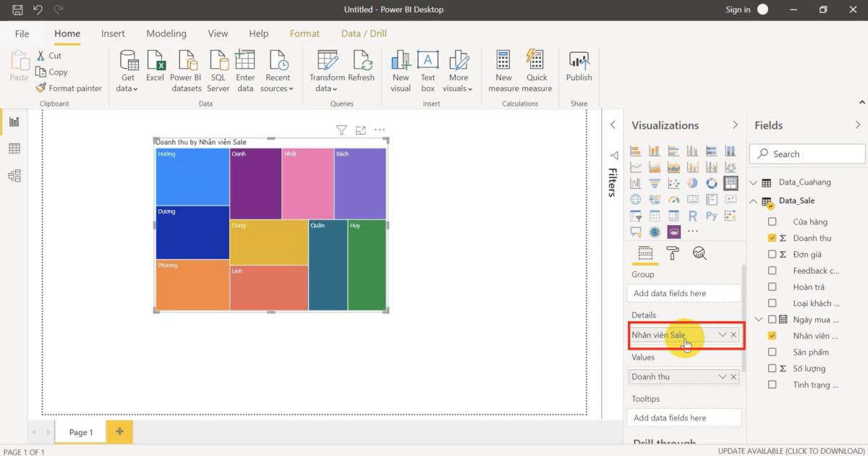This screenshot has height=456, width=868.
Task: Add a new page with the plus button
Action: click(x=119, y=431)
